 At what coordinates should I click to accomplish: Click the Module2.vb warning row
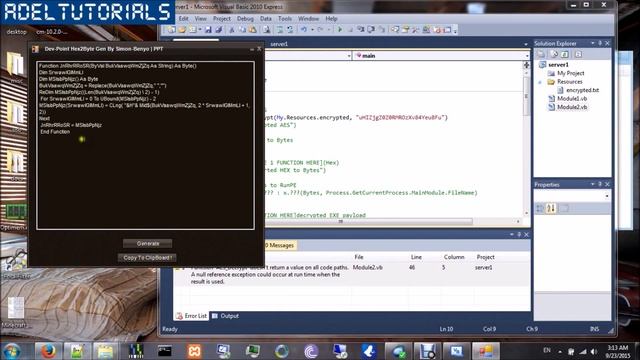click(351, 274)
